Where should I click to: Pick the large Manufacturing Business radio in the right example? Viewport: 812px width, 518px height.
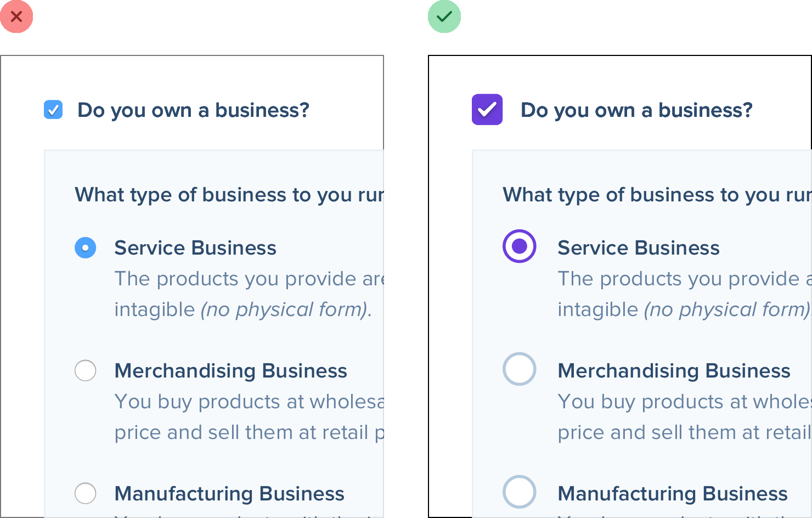point(520,492)
